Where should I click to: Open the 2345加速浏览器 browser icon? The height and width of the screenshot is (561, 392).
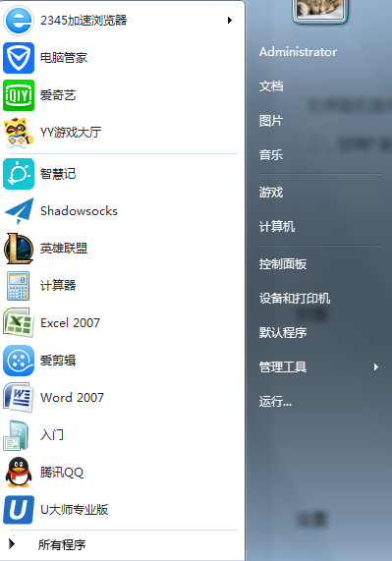tap(19, 21)
